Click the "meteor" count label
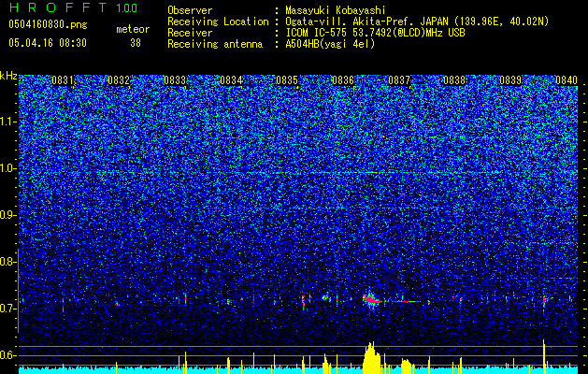The image size is (588, 374). 133,29
